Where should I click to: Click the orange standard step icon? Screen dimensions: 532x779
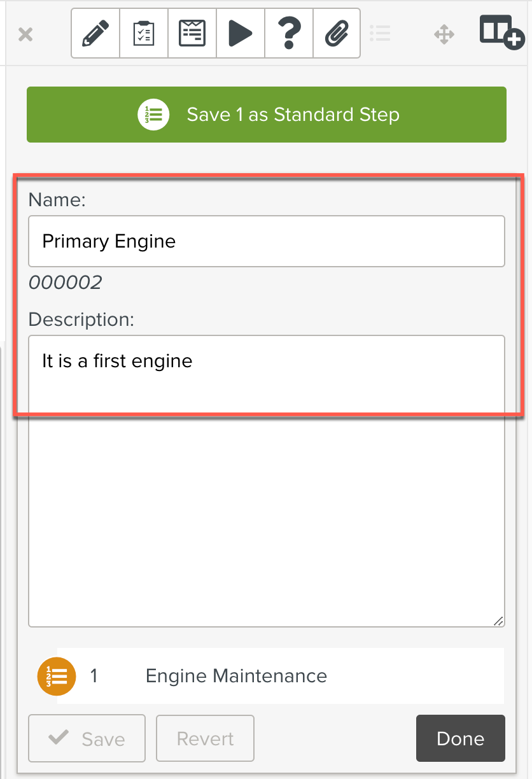click(x=57, y=676)
